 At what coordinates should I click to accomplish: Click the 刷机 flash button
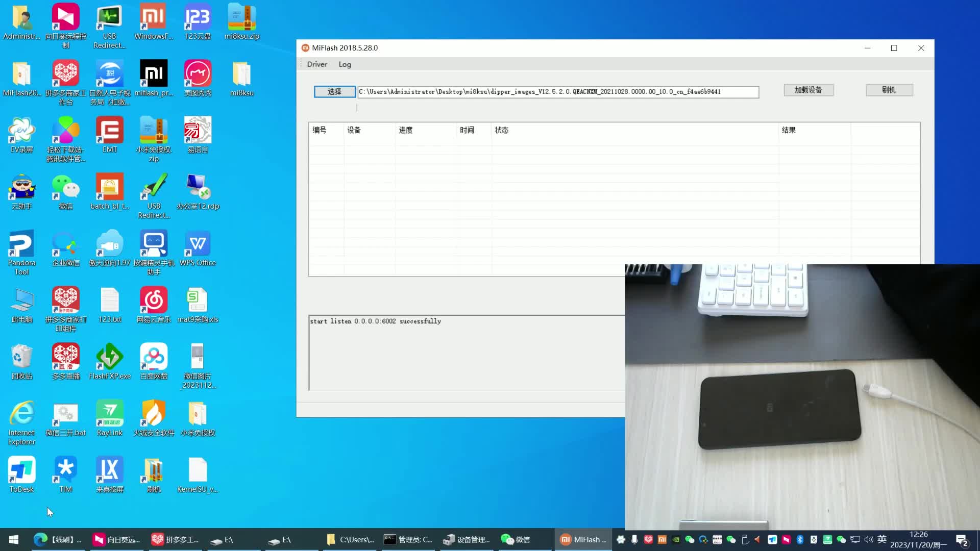click(889, 90)
